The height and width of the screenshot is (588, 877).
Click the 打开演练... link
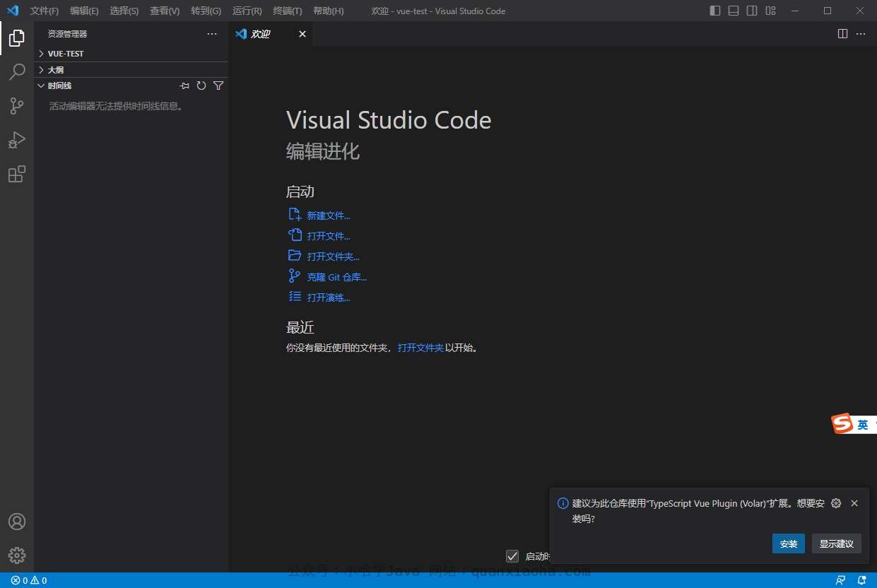(329, 298)
